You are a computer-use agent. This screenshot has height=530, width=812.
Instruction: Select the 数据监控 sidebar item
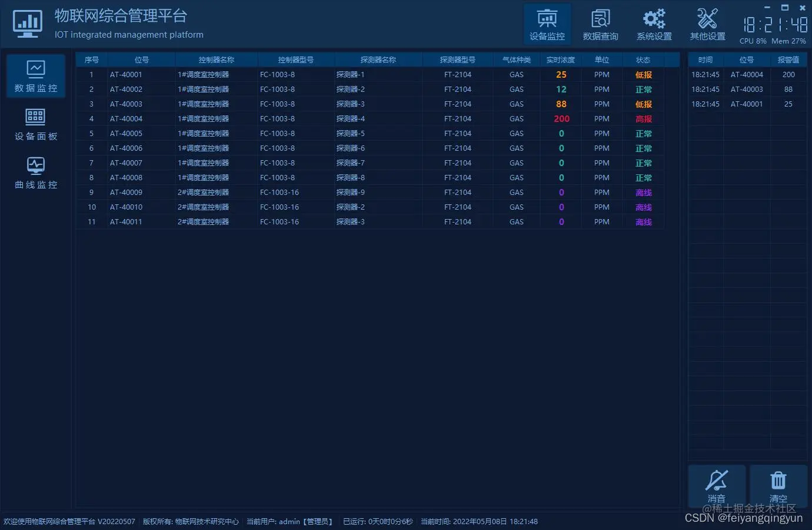36,76
